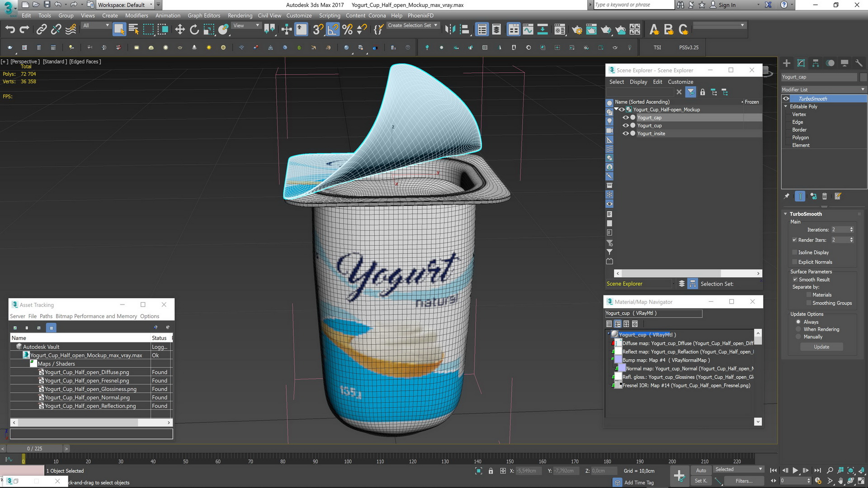Click the time slider 0 / 225 handle
This screenshot has height=488, width=868.
point(35,449)
